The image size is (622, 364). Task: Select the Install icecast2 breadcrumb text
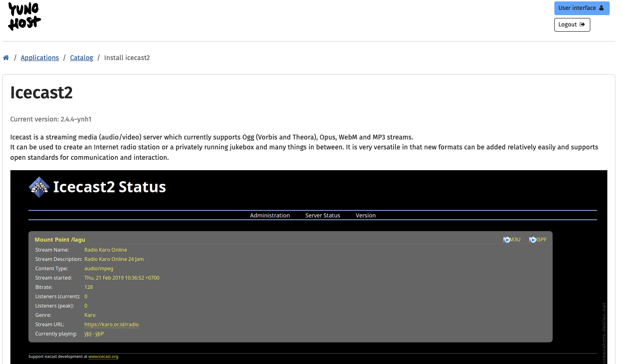tap(127, 58)
